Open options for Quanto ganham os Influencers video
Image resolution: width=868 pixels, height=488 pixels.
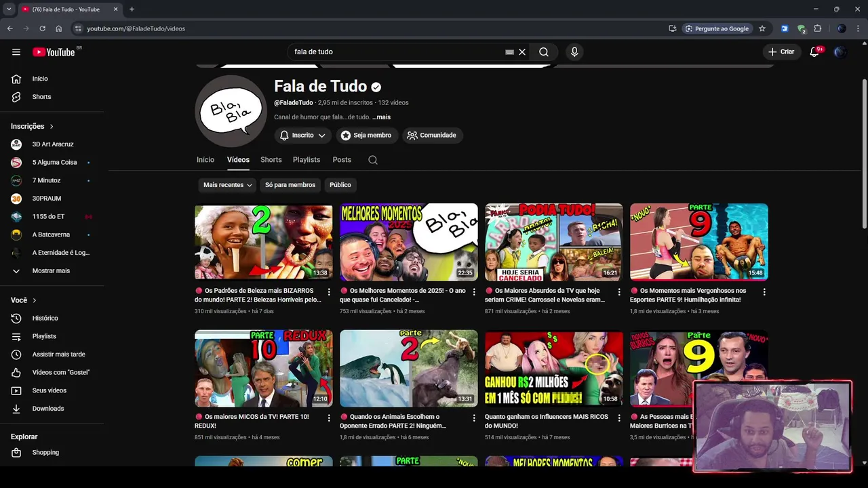point(619,418)
